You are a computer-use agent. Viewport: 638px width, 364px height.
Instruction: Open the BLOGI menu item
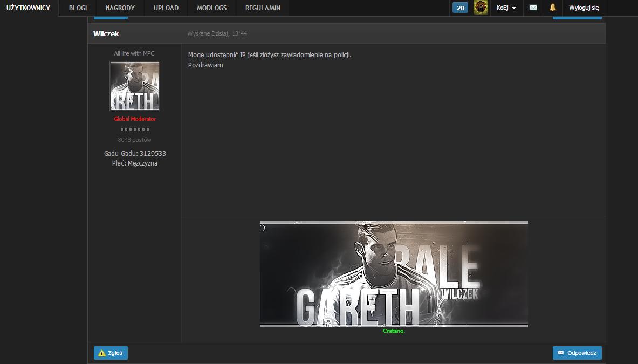point(78,8)
